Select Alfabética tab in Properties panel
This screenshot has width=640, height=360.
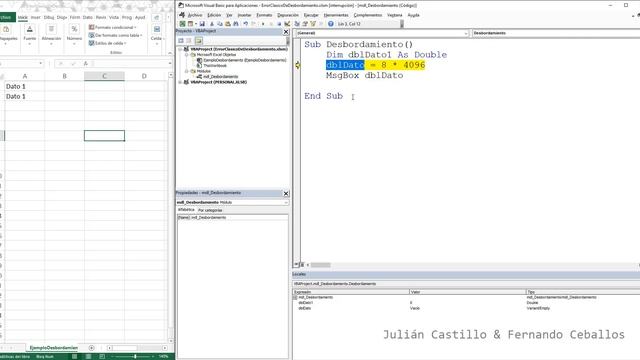click(186, 210)
